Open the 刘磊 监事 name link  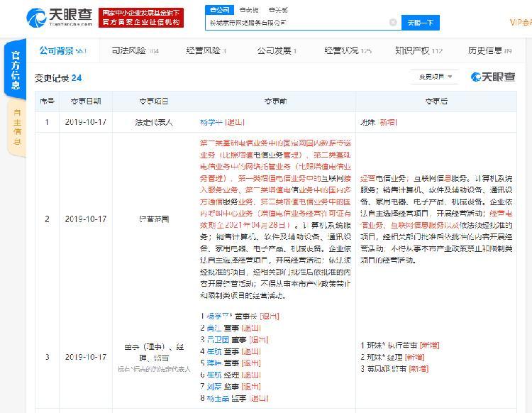pos(214,386)
